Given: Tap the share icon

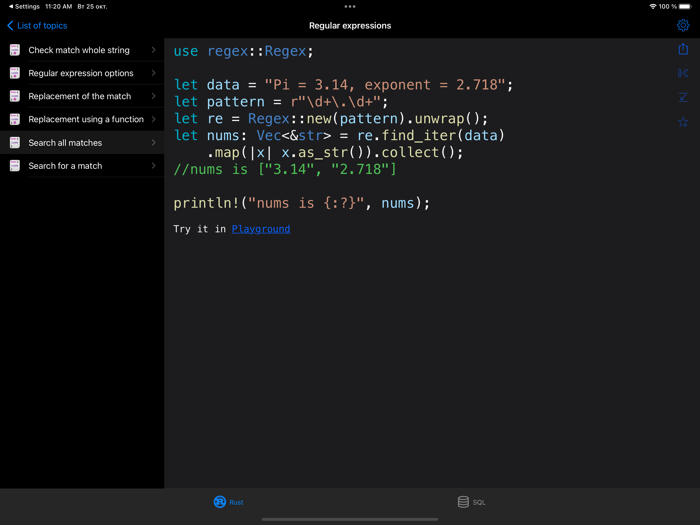Looking at the screenshot, I should (x=683, y=49).
